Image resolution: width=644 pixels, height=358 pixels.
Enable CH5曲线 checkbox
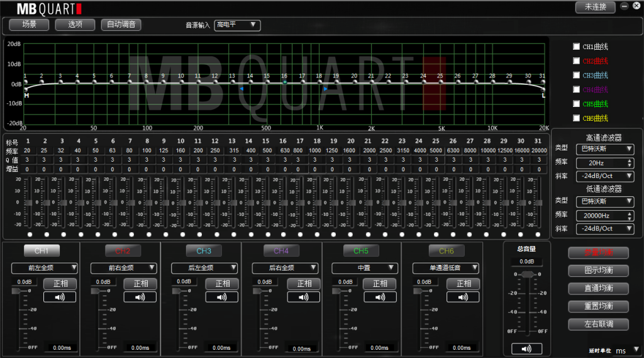click(x=576, y=104)
